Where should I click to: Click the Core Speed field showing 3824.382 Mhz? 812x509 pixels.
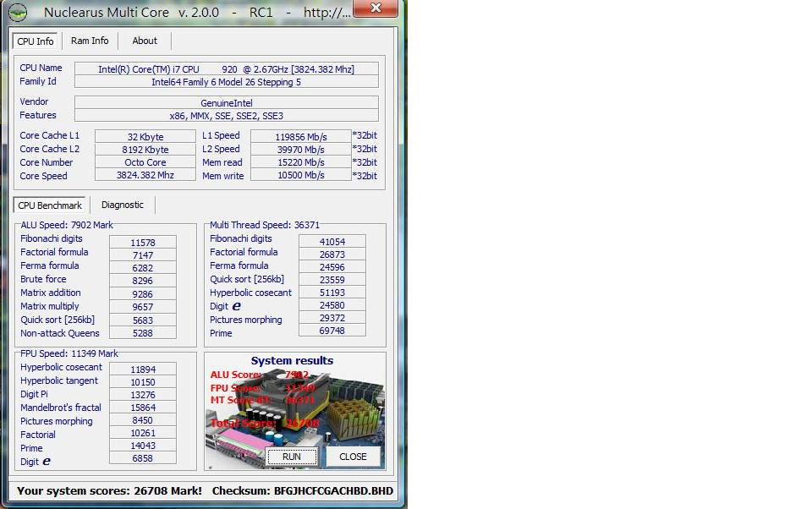click(145, 175)
